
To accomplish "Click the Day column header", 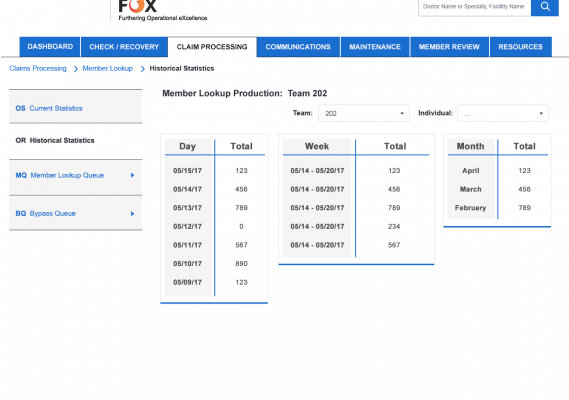I will point(187,146).
